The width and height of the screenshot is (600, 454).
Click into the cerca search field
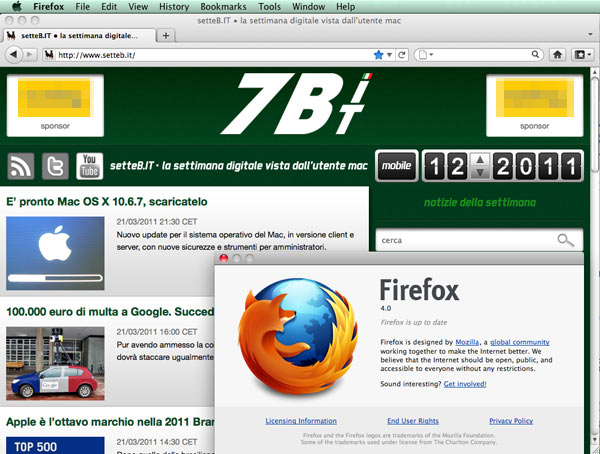(x=465, y=240)
